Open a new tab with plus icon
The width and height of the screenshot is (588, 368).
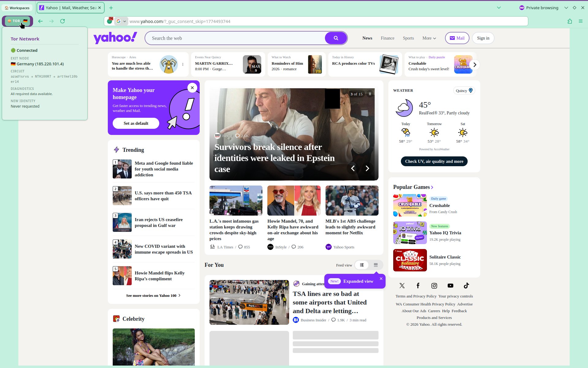click(x=111, y=8)
